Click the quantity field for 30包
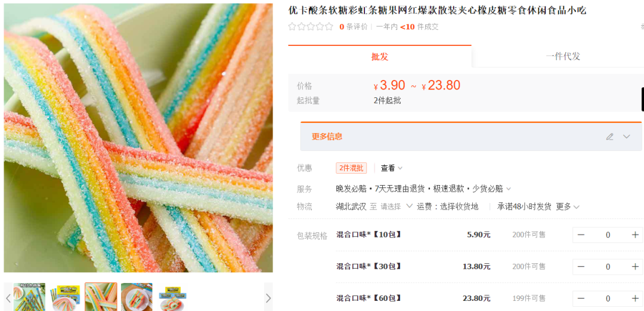 point(608,267)
